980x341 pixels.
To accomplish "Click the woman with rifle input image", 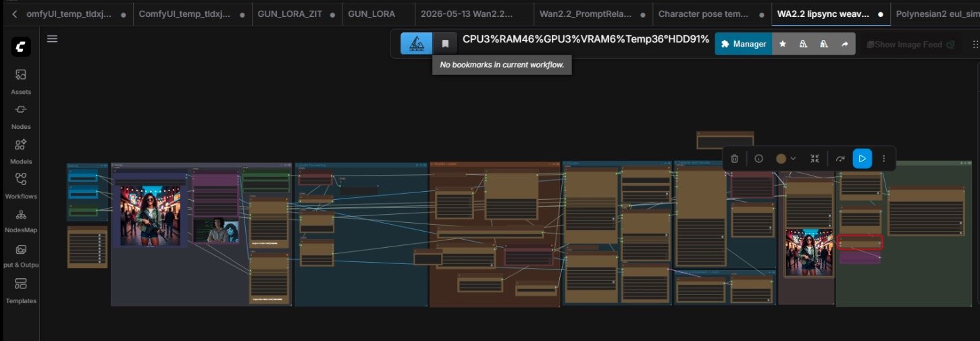I will (x=149, y=216).
